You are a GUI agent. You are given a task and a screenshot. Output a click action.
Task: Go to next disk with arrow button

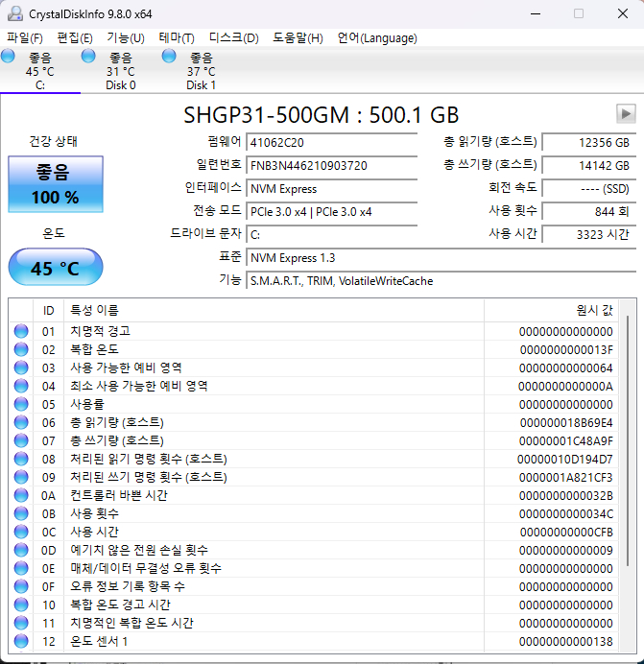(x=626, y=113)
